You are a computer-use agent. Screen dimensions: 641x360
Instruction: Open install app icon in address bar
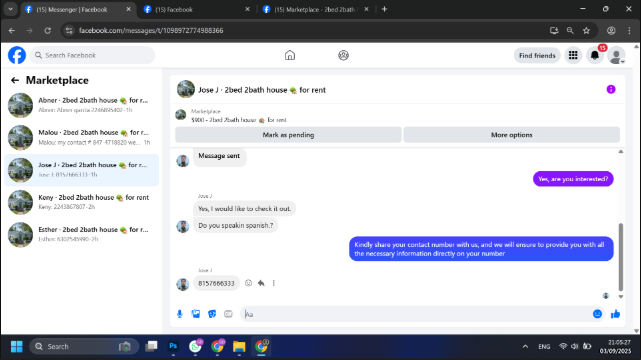554,31
